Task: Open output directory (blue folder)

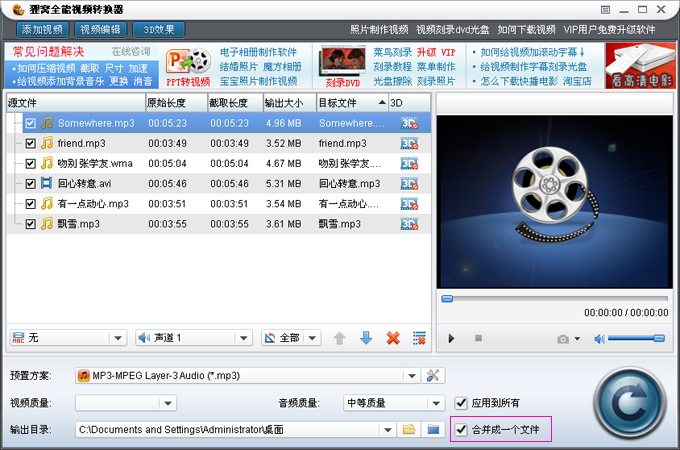Action: (433, 430)
